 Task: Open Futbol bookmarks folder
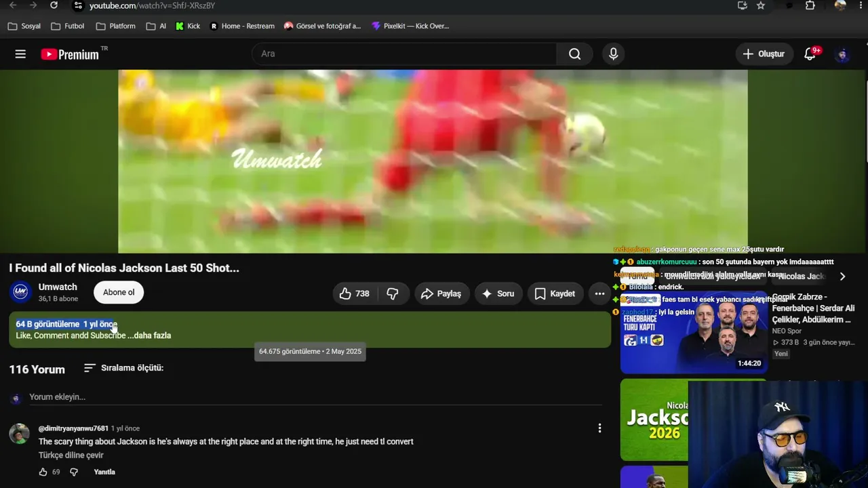pos(67,26)
